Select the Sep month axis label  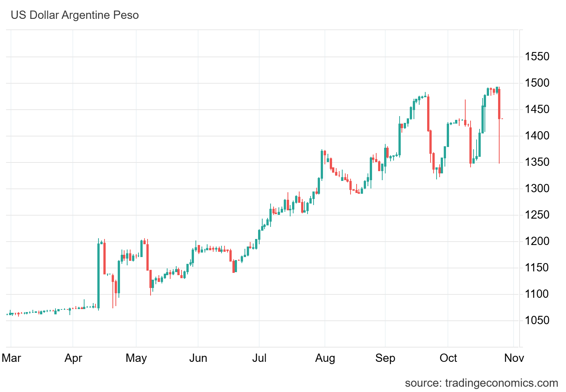(385, 358)
